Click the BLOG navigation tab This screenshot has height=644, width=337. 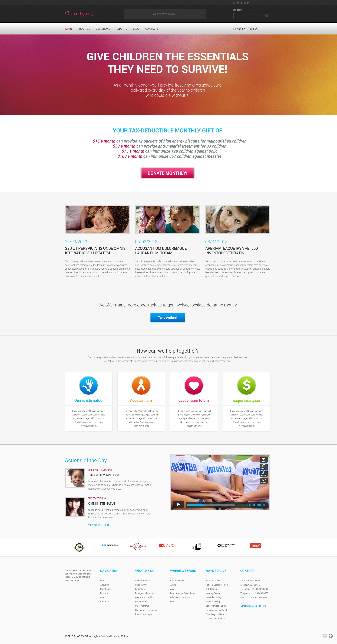pos(137,29)
